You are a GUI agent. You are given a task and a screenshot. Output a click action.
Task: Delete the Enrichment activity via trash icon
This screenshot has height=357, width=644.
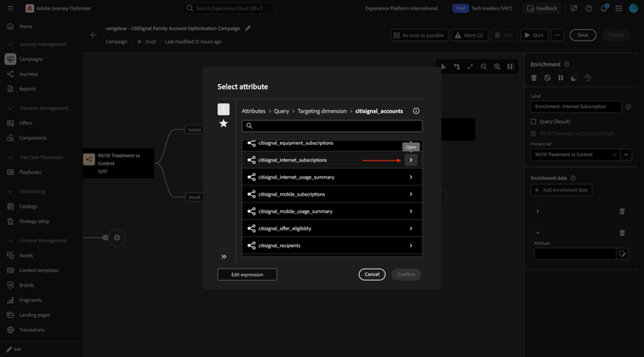coord(534,78)
